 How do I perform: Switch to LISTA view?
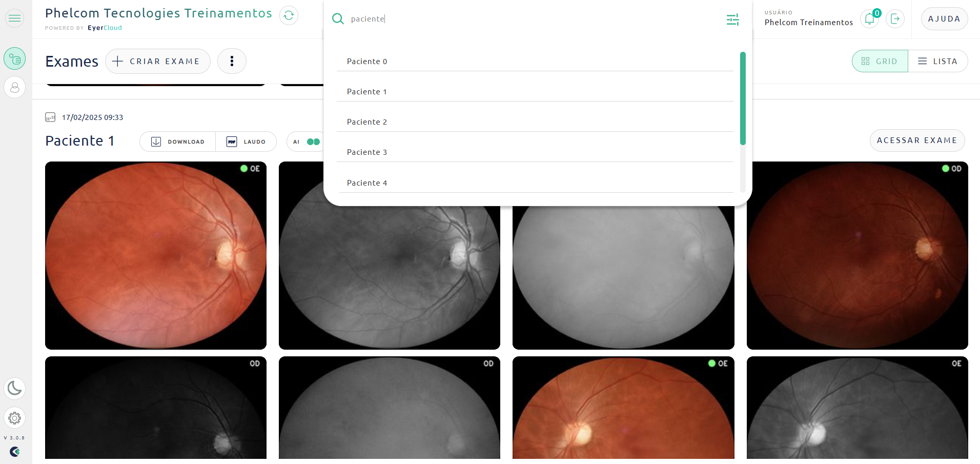[x=938, y=61]
